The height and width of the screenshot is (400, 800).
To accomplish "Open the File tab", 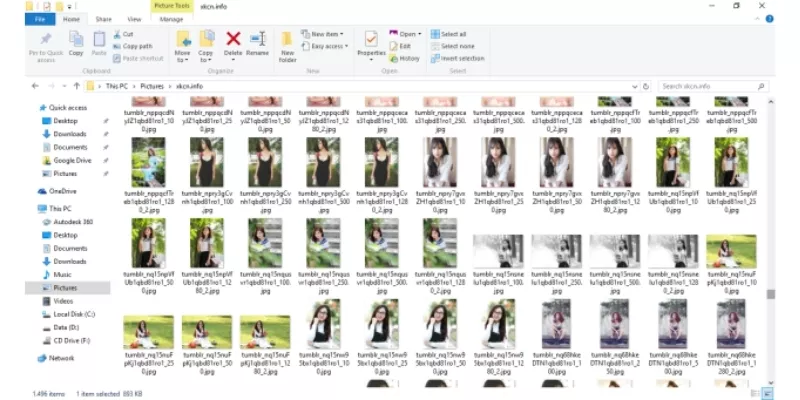I will tap(41, 19).
